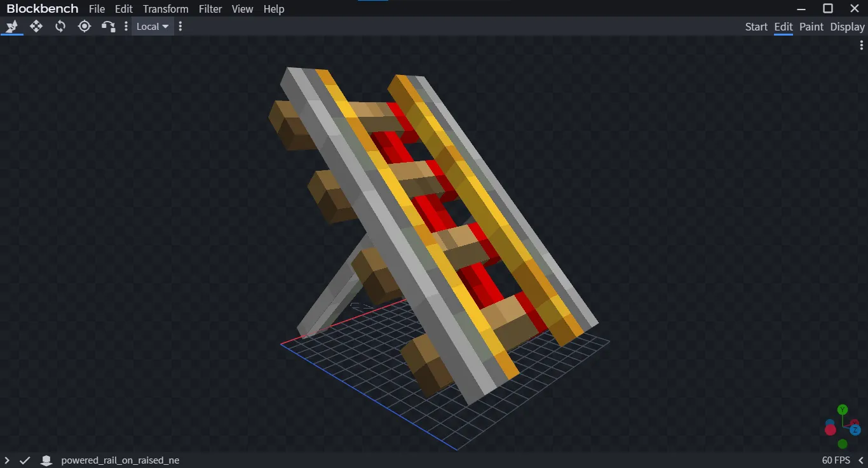
Task: Open the viewport options three-dot menu
Action: [862, 45]
